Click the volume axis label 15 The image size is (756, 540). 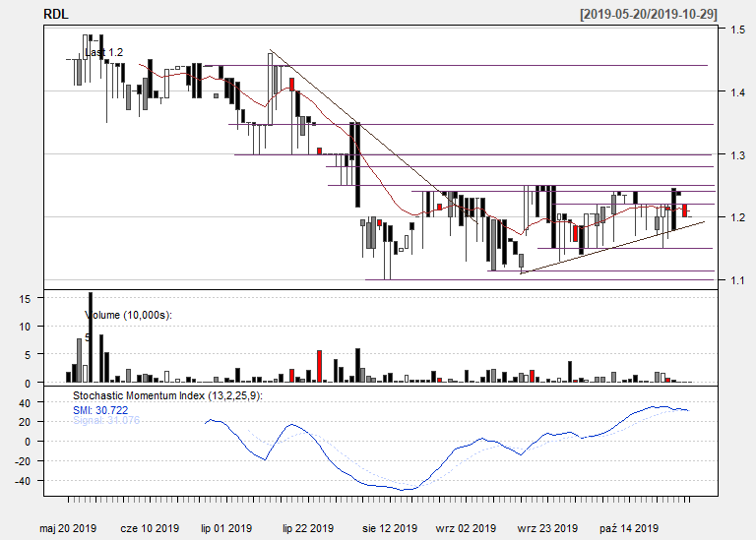[x=25, y=299]
